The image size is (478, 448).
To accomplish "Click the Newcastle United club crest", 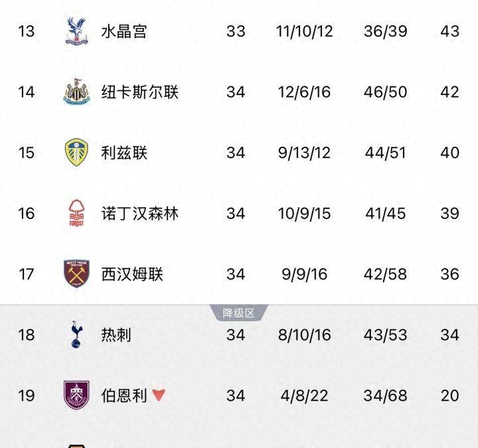I will (x=76, y=92).
